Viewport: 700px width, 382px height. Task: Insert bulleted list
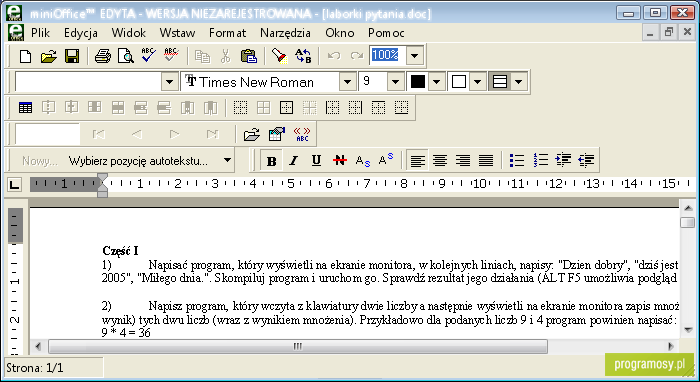click(517, 160)
